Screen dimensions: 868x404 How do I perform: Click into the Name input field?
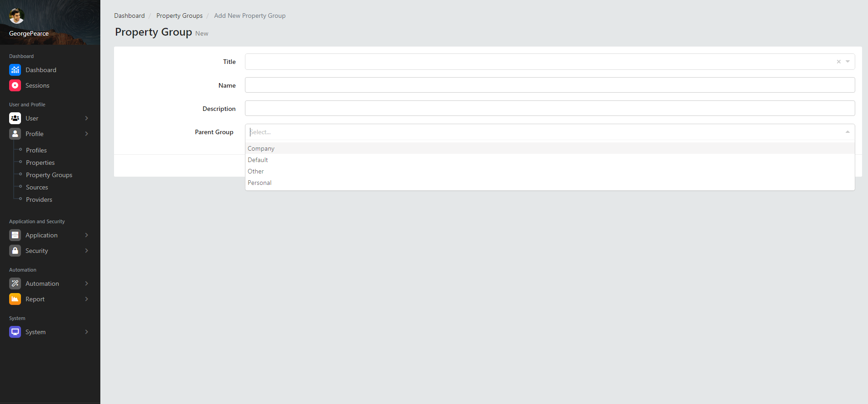[550, 85]
